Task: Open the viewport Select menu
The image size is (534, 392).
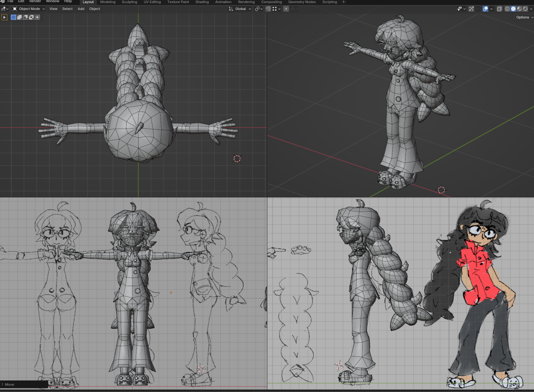Action: click(x=67, y=9)
